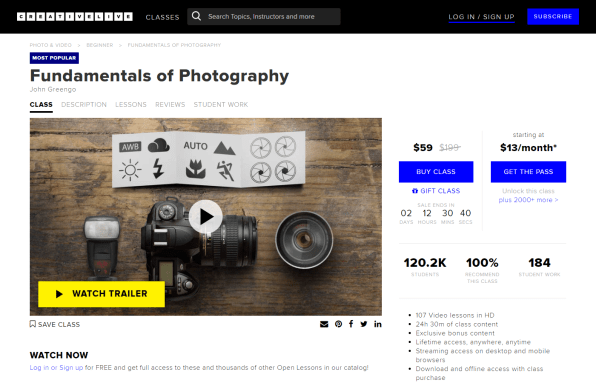Click the CreativeLive logo
The width and height of the screenshot is (596, 383).
[75, 17]
